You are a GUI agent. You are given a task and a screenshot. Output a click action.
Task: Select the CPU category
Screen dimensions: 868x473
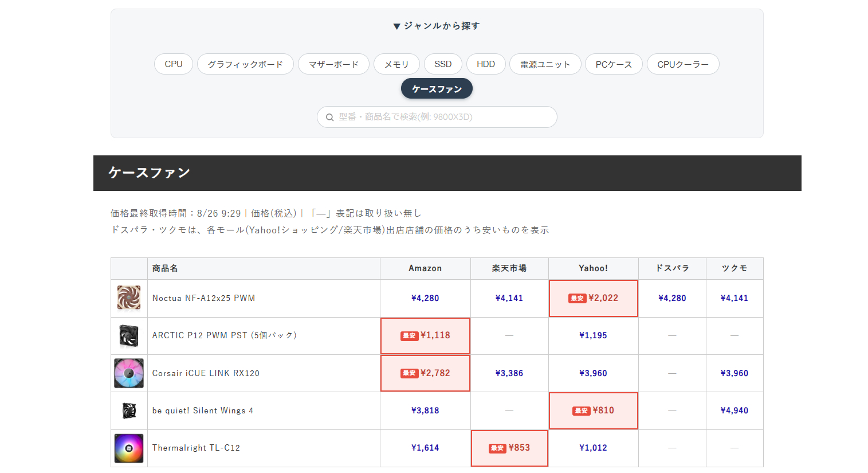pyautogui.click(x=174, y=64)
